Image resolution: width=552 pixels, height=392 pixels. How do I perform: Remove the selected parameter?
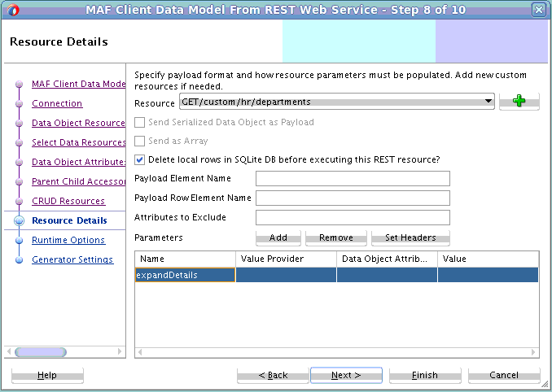pos(336,237)
